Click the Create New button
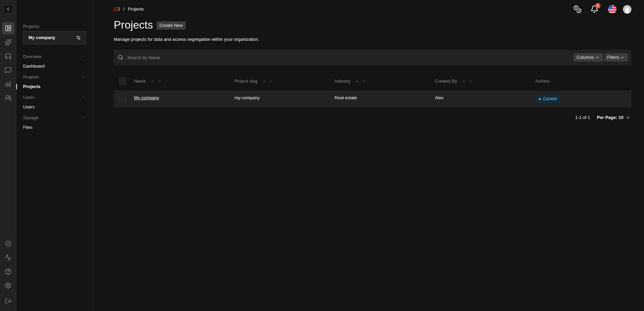The image size is (644, 311). click(171, 25)
